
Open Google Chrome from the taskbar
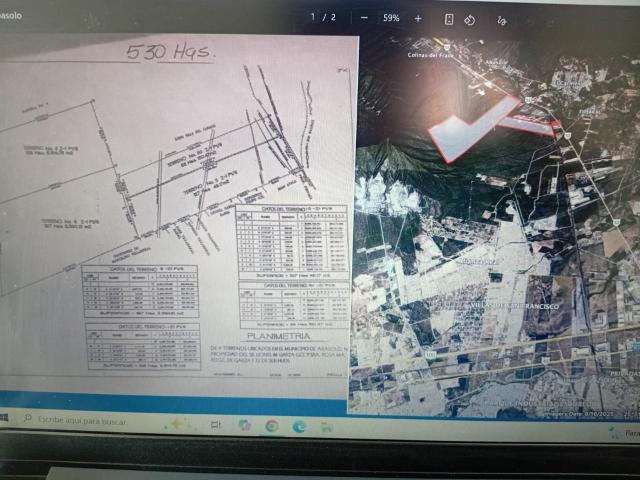point(271,426)
